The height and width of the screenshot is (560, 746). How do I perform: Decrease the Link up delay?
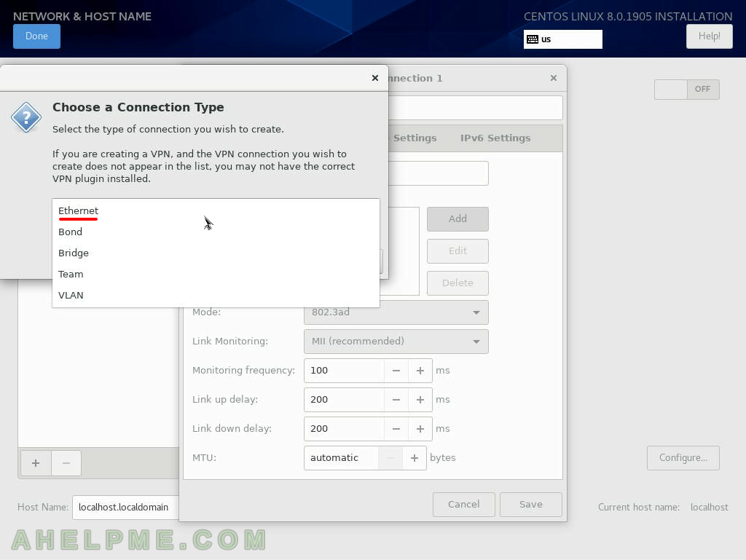coord(396,399)
